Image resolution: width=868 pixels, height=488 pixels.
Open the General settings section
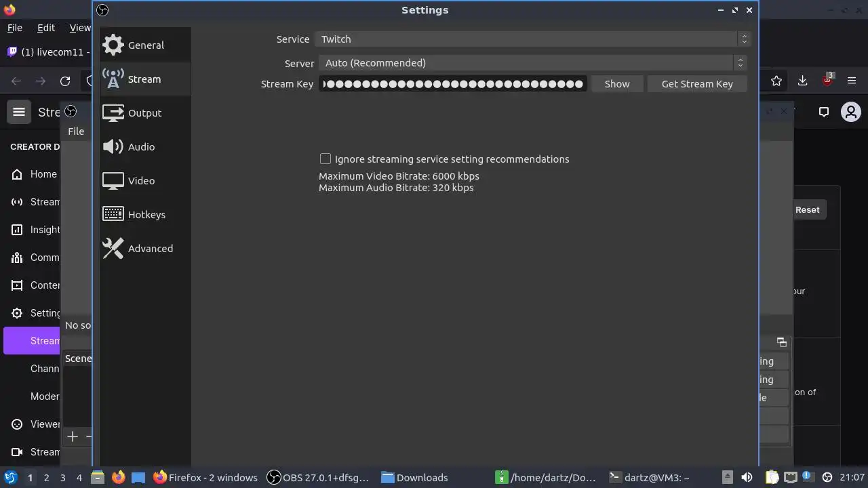(144, 45)
